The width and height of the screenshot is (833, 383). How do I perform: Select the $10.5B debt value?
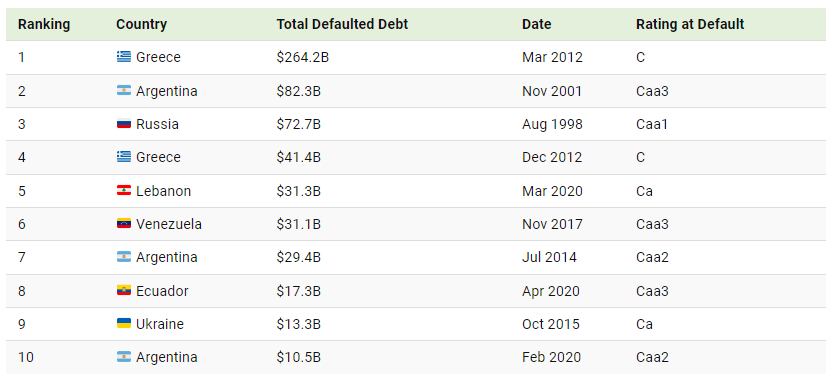click(x=299, y=357)
